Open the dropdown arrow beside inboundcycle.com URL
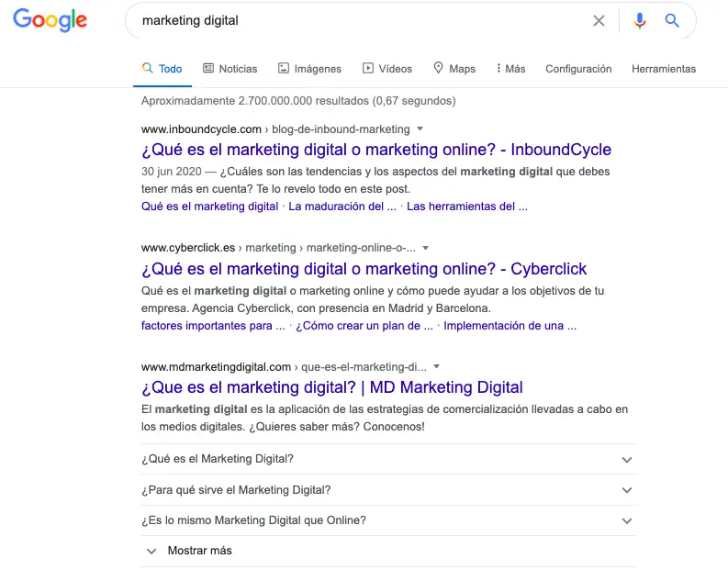Viewport: 728px width, 570px height. point(420,129)
